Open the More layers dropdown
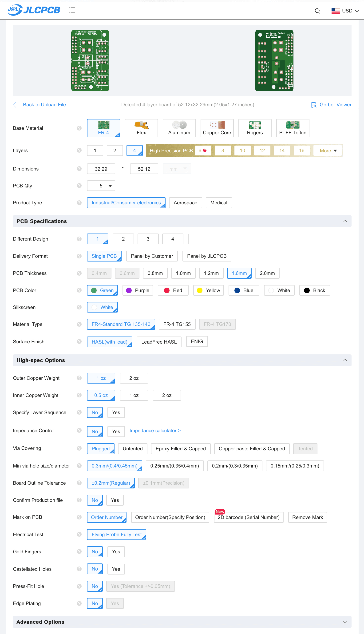 328,151
